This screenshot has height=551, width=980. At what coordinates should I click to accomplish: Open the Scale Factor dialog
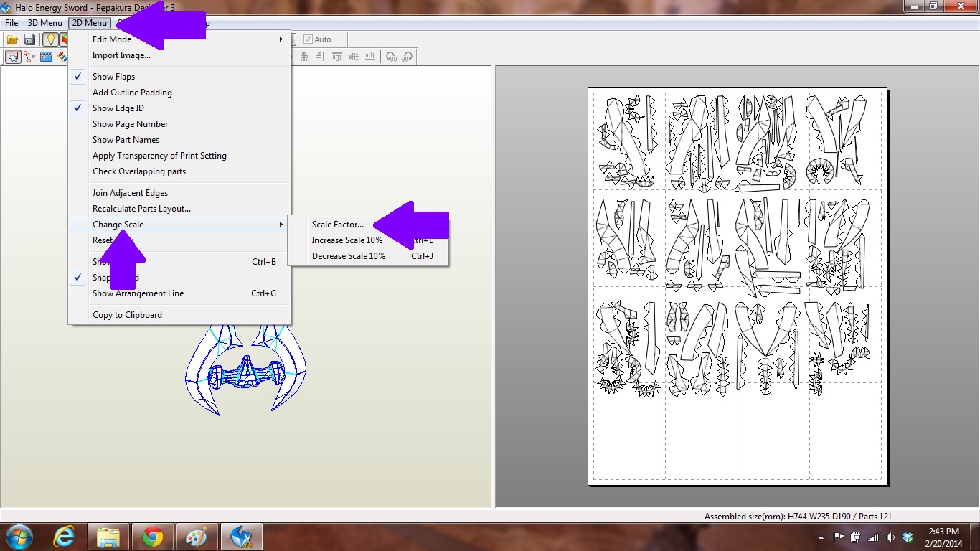click(x=368, y=225)
